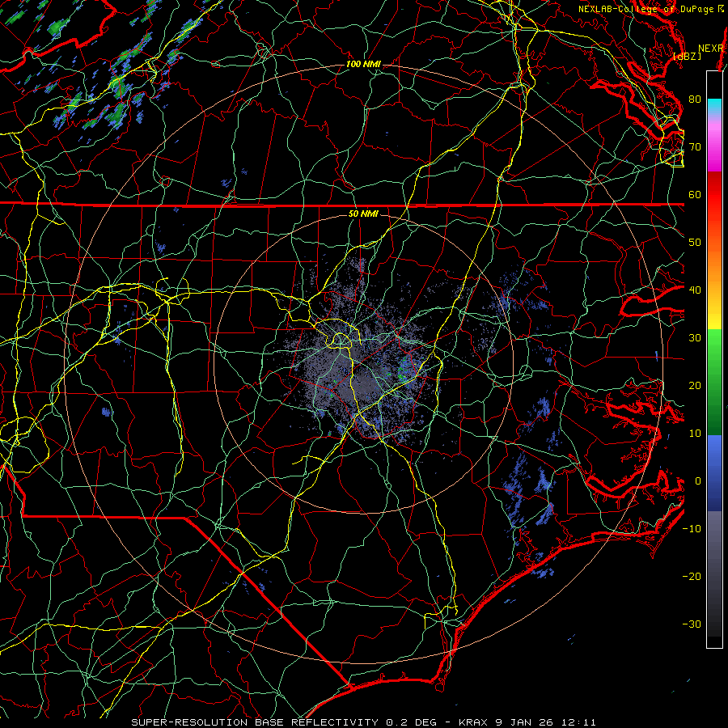Click the 70 value on the dBZ scale
This screenshot has height=728, width=728.
coord(695,147)
